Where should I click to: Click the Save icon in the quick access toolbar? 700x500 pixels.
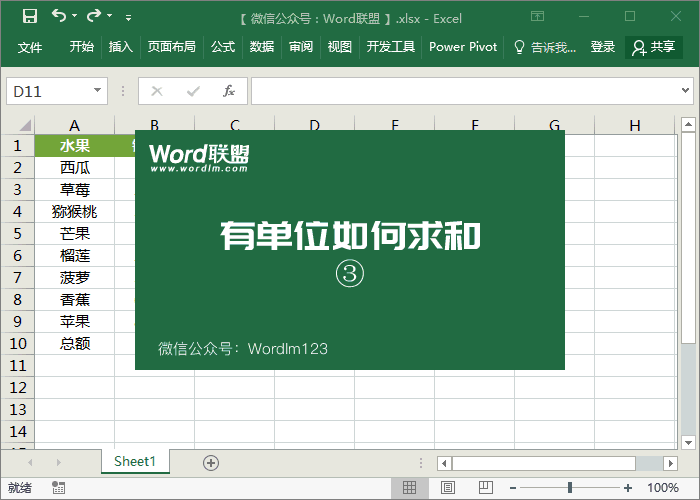30,17
